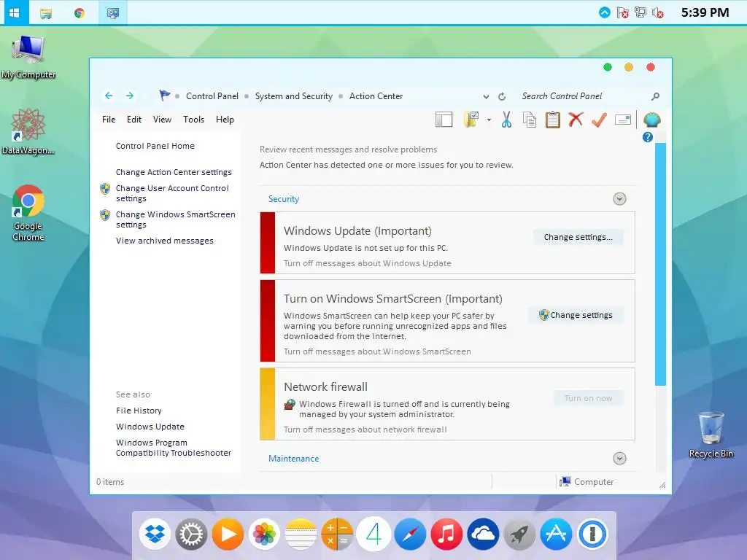747x560 pixels.
Task: Click the blue vertical scrollbar thumb
Action: click(x=660, y=264)
